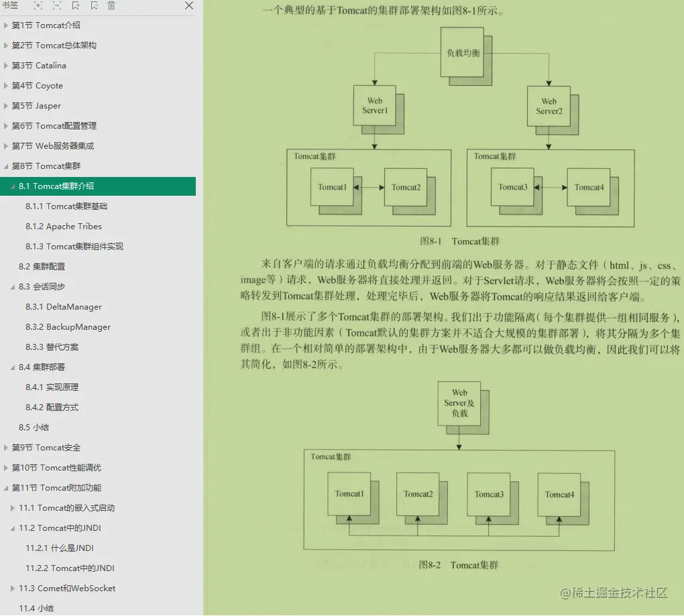Open 11.4 小结 bookmark
Viewport: 684px width, 616px height.
[x=36, y=608]
